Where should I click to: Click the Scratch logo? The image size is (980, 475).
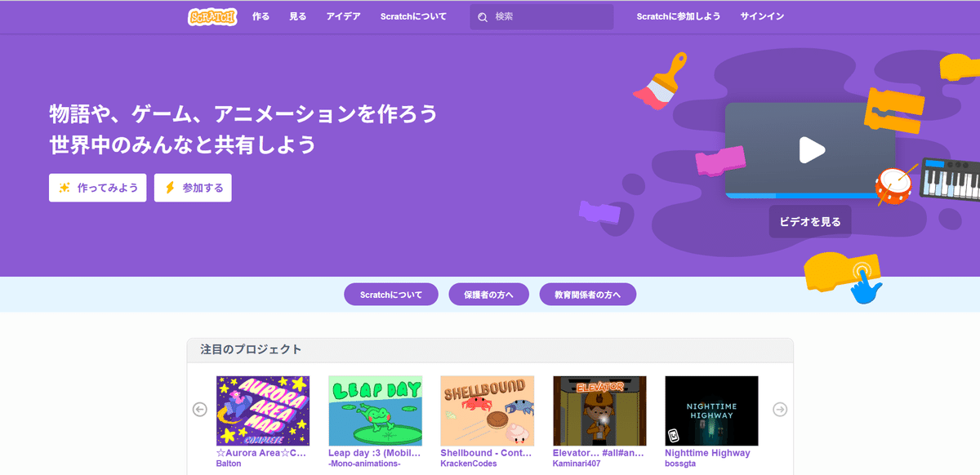click(212, 16)
